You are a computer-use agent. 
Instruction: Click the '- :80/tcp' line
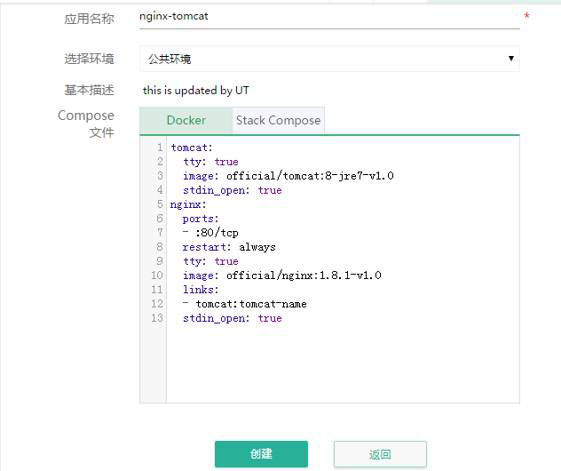coord(210,233)
